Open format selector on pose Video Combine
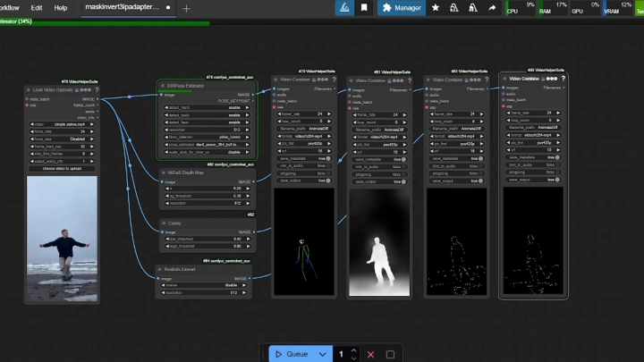Viewport: 644px width, 362px height. tap(304, 136)
